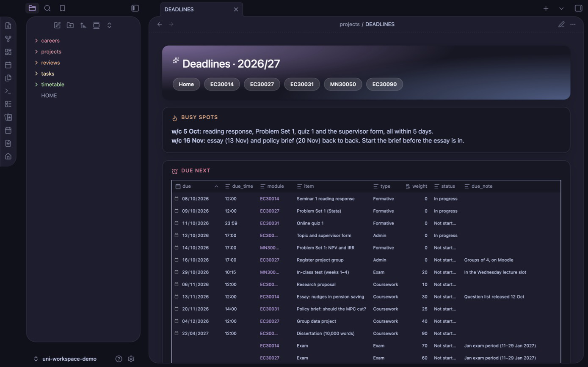Open the quick switcher ribbon icon
This screenshot has height=367, width=588.
(x=8, y=26)
